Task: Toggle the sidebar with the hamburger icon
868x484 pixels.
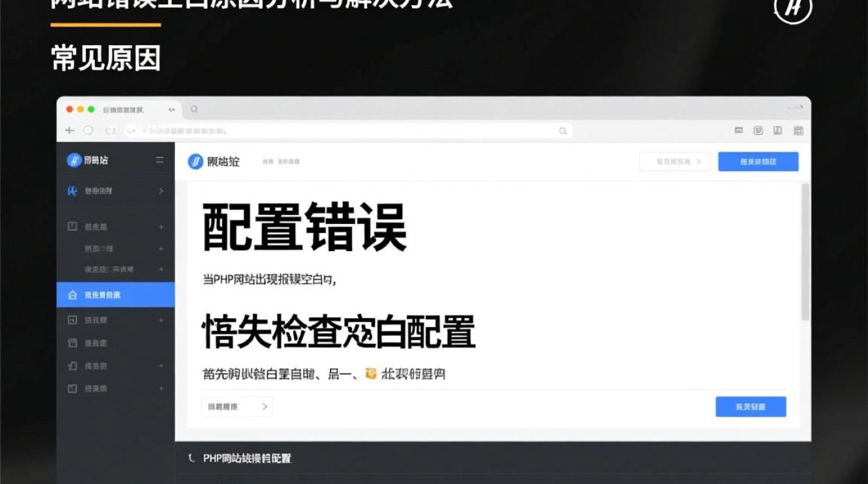Action: coord(160,160)
